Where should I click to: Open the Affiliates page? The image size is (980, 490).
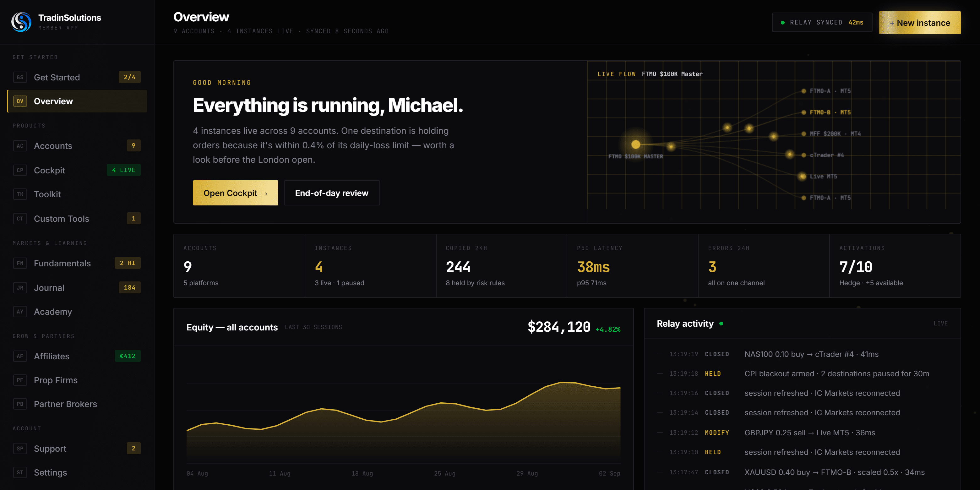(77, 356)
